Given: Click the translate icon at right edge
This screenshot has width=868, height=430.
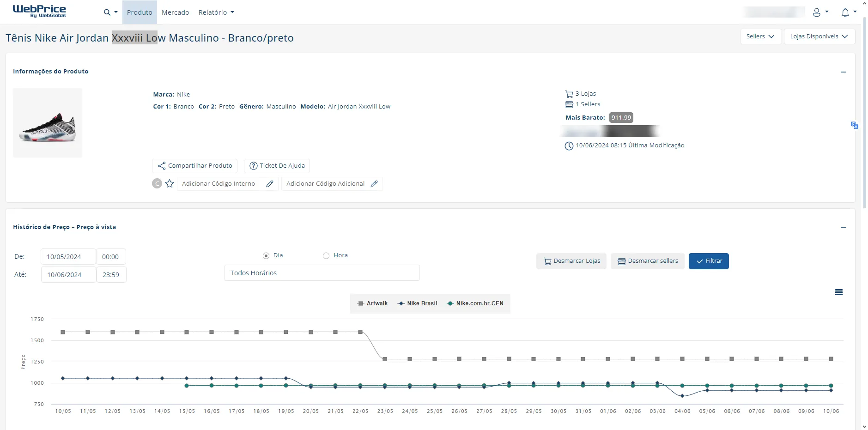Looking at the screenshot, I should [x=855, y=125].
